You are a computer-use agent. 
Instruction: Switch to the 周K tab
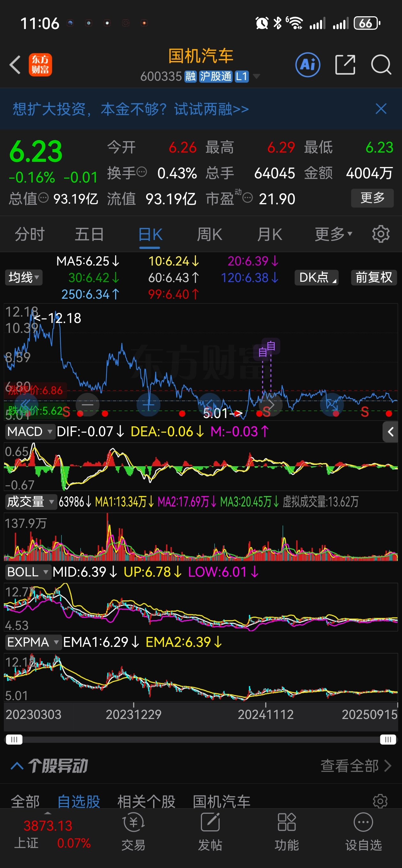[209, 234]
